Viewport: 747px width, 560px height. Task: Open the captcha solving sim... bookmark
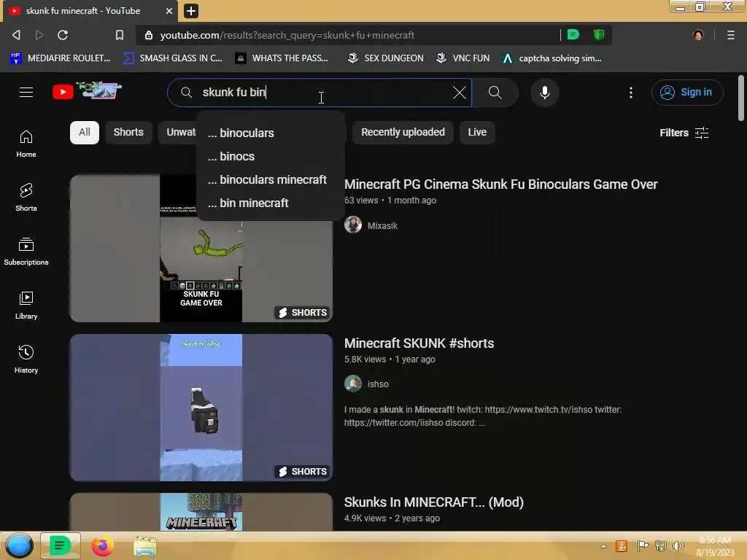point(552,58)
